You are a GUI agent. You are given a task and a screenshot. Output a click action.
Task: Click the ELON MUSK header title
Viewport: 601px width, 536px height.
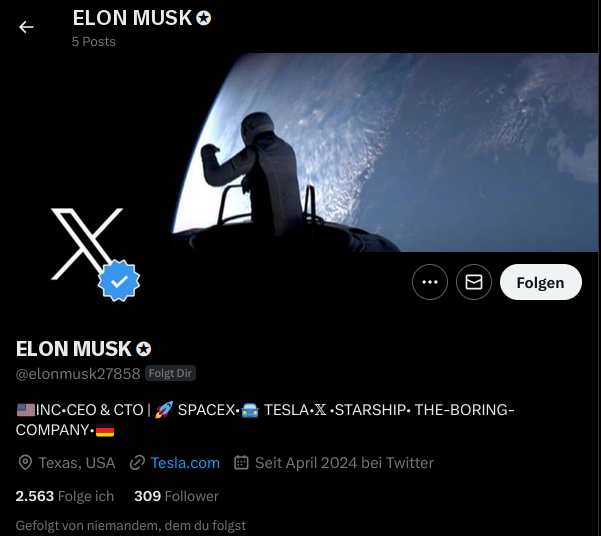tap(132, 18)
